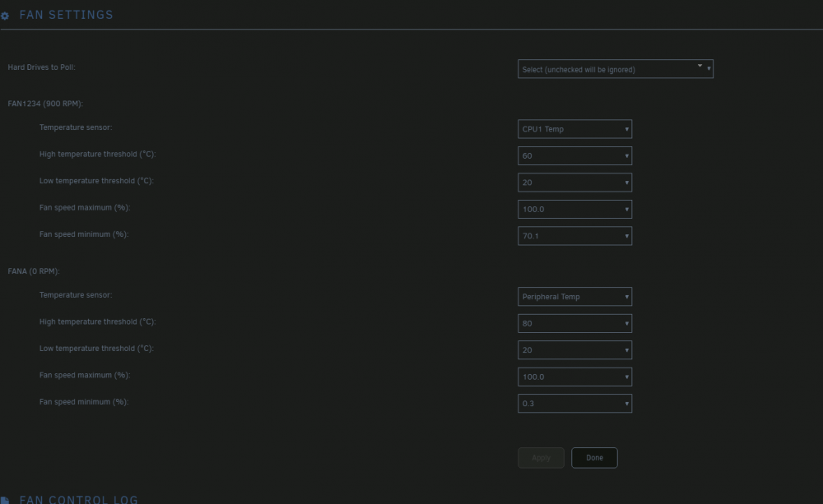The height and width of the screenshot is (504, 823).
Task: Click the 'Hard Drives to Poll:' label
Action: point(41,67)
